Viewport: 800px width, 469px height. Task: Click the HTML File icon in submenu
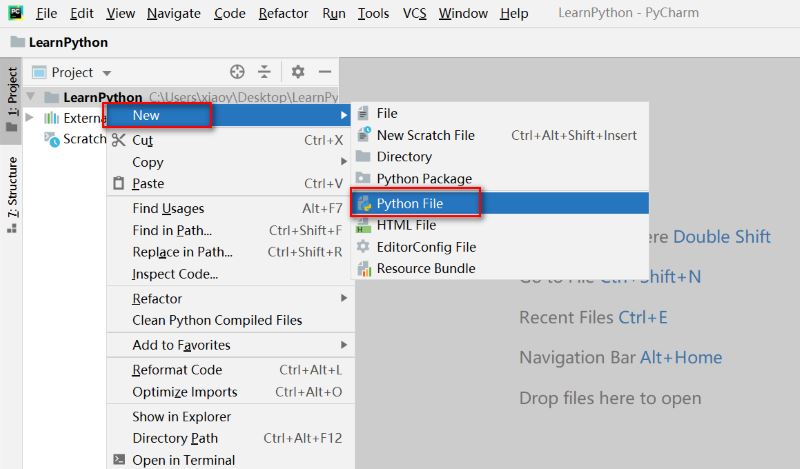364,225
